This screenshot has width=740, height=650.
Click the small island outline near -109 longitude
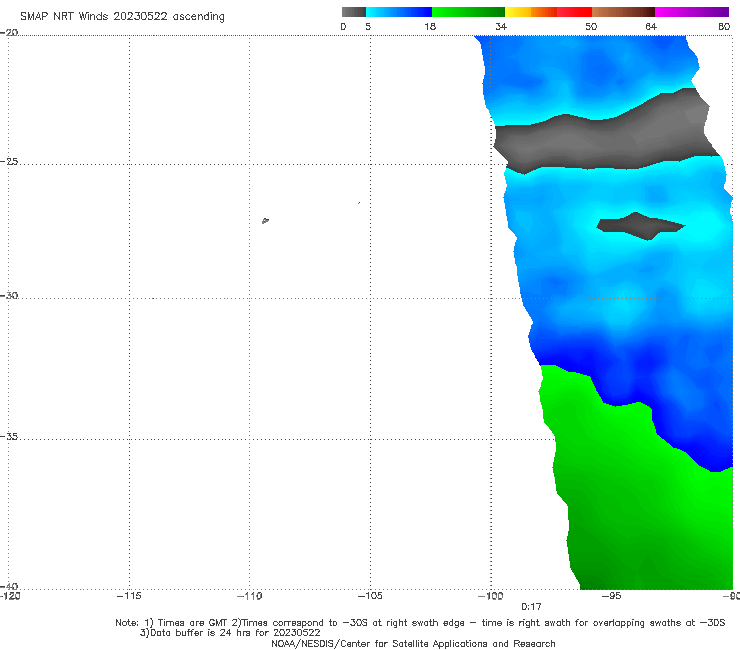[x=265, y=220]
